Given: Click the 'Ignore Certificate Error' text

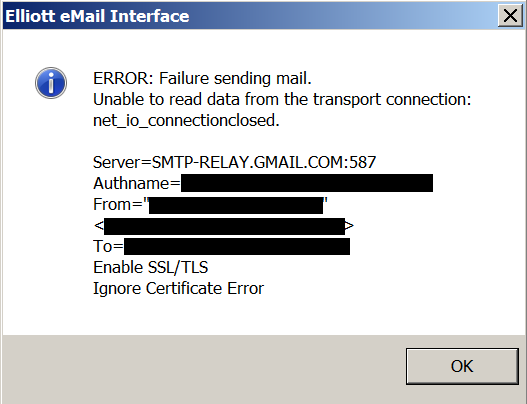Looking at the screenshot, I should pyautogui.click(x=178, y=289).
